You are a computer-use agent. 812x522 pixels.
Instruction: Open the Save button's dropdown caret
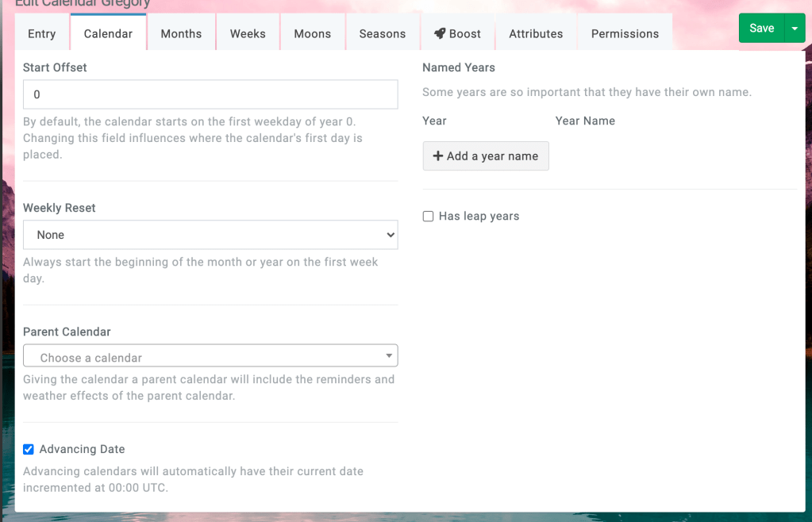coord(795,29)
